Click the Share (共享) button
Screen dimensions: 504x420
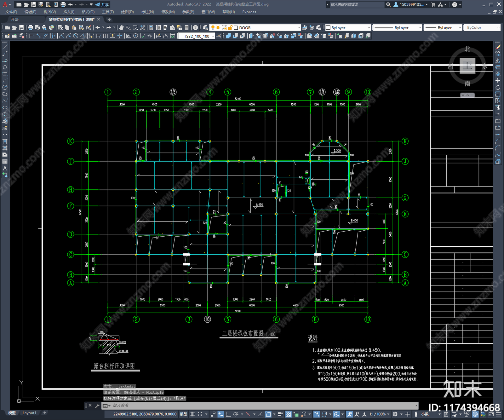point(102,4)
